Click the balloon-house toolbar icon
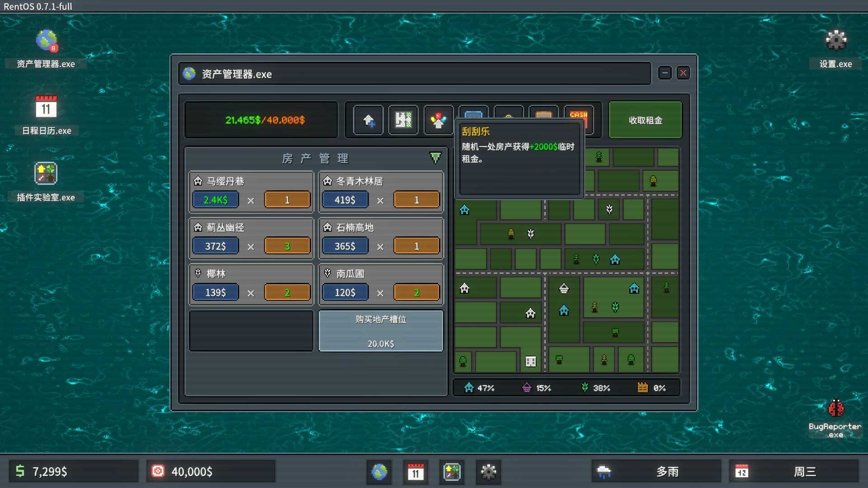Image resolution: width=868 pixels, height=488 pixels. point(438,120)
